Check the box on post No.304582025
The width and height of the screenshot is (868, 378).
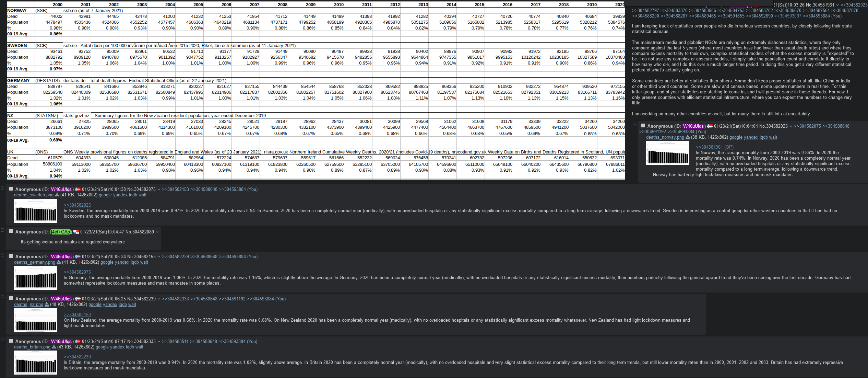point(643,126)
